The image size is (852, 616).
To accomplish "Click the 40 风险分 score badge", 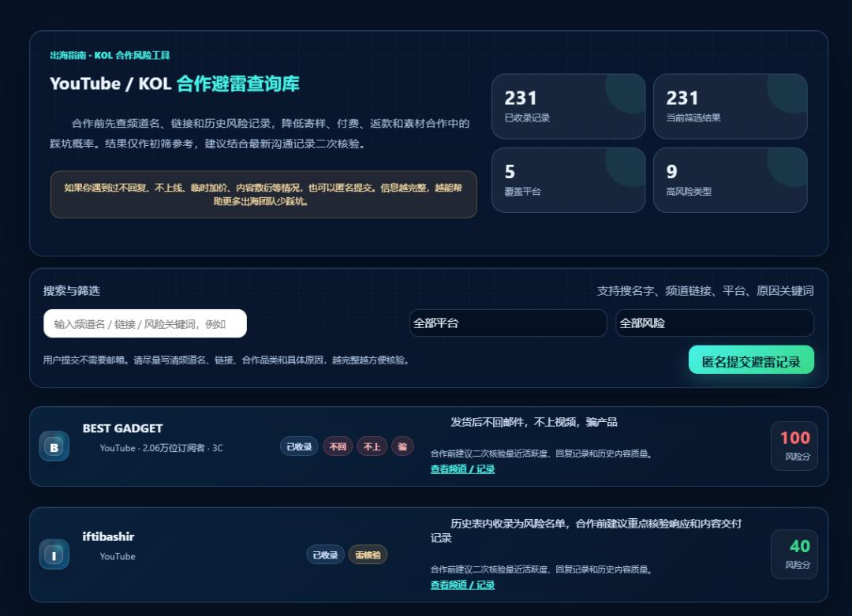I will click(x=794, y=554).
